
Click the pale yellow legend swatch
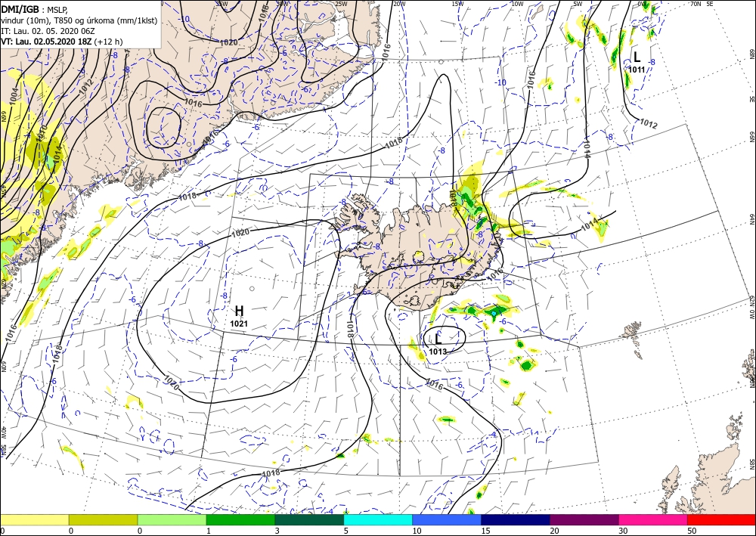[34, 519]
